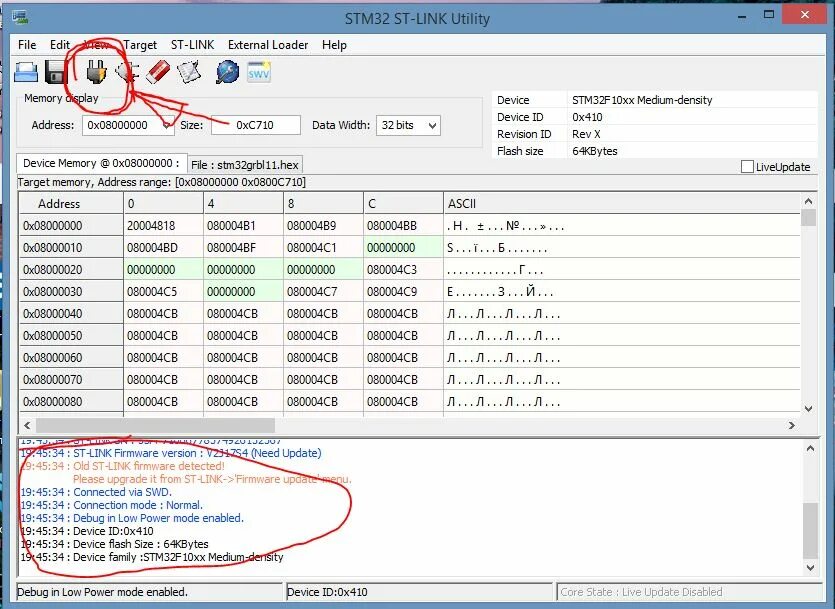Click the Program verify toolbar icon

pyautogui.click(x=189, y=72)
